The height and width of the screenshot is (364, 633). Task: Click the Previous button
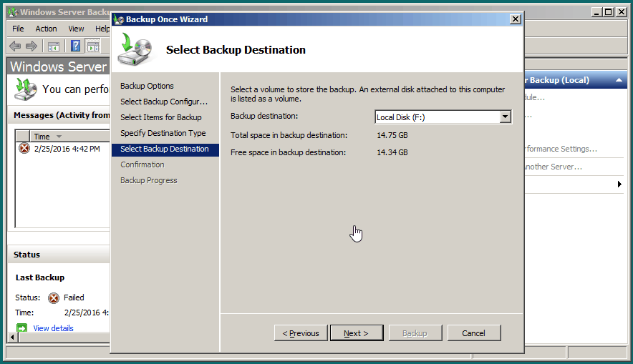pyautogui.click(x=301, y=333)
